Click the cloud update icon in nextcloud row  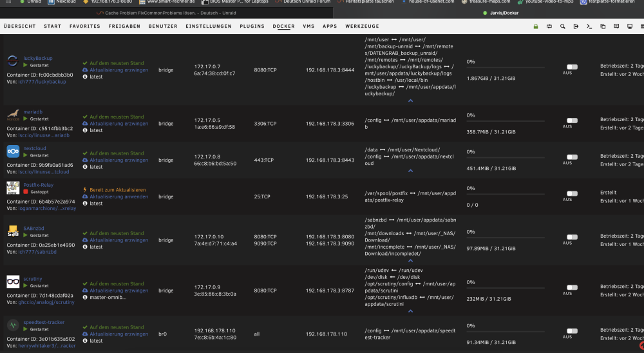click(x=85, y=160)
